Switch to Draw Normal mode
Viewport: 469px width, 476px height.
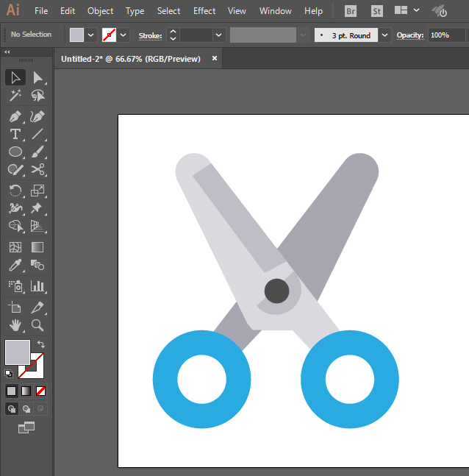tap(12, 408)
